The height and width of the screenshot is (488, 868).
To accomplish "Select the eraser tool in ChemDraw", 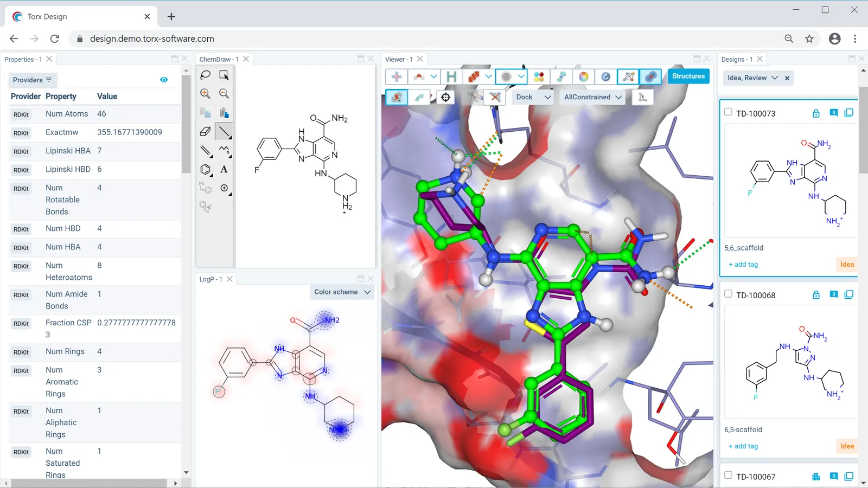I will click(x=206, y=131).
